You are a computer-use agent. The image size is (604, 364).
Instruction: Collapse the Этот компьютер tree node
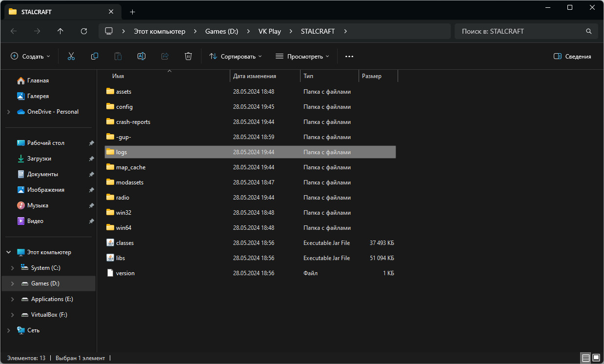[x=9, y=252]
